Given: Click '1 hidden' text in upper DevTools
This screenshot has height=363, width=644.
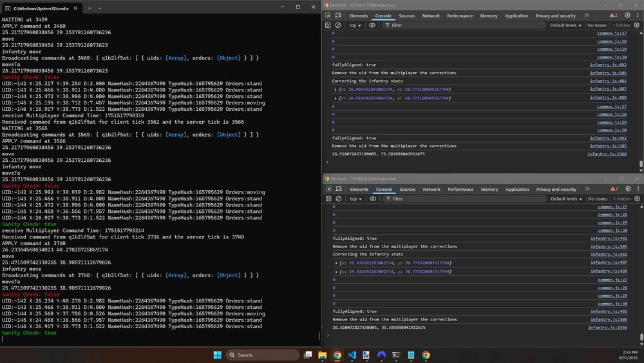Looking at the screenshot, I should (621, 25).
